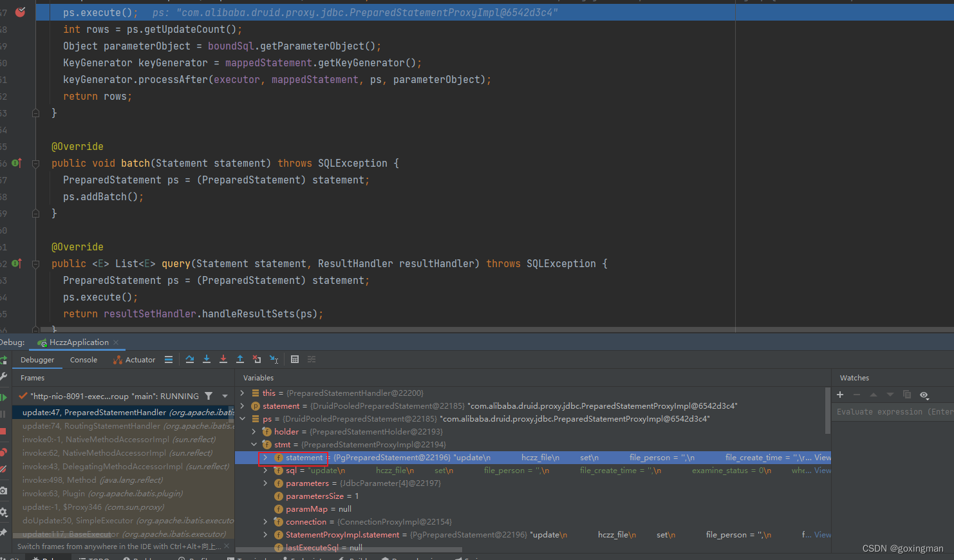Select frame invoke:498, Method
This screenshot has height=560, width=954.
click(x=124, y=480)
